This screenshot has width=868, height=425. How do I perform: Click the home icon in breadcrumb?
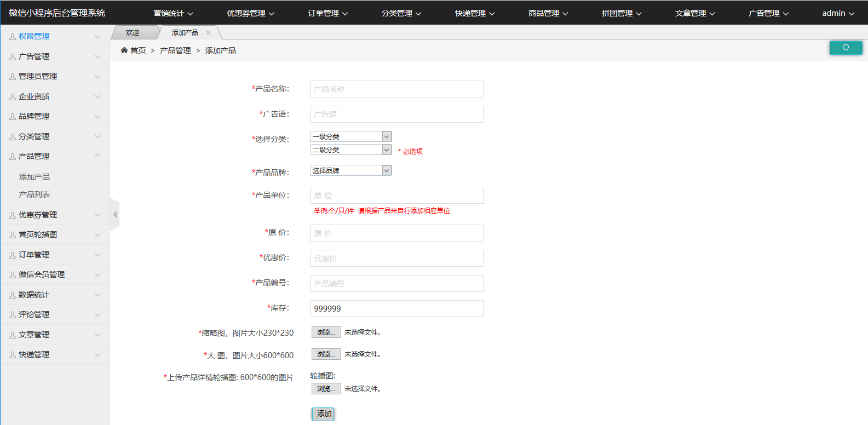124,50
